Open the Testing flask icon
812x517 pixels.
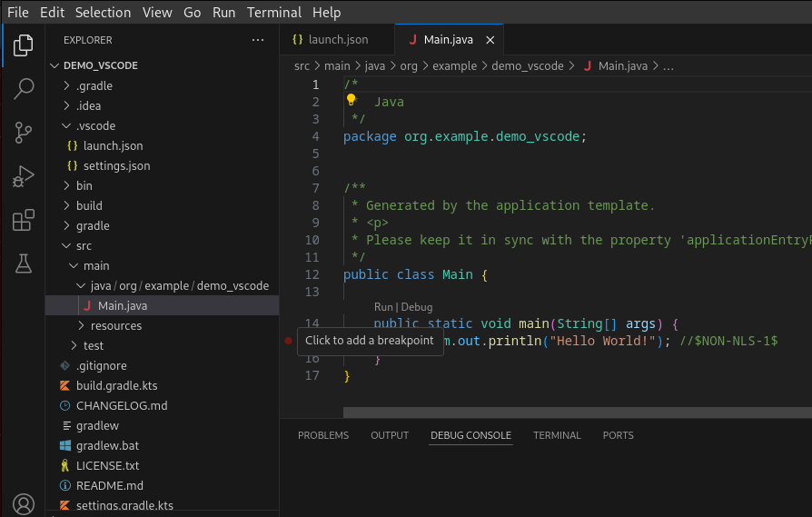(x=24, y=263)
